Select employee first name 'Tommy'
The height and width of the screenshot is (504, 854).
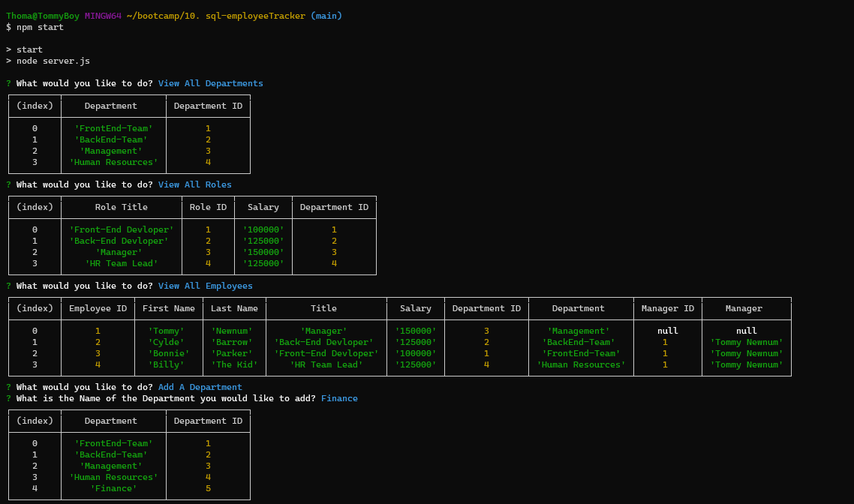coord(168,330)
